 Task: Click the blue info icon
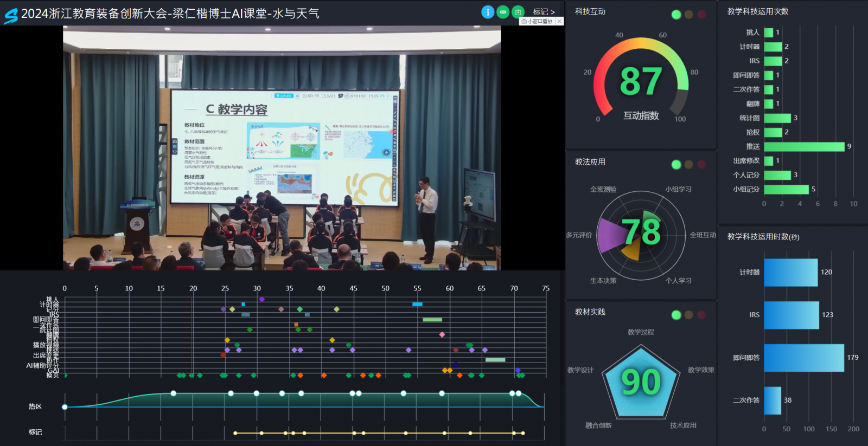[488, 12]
